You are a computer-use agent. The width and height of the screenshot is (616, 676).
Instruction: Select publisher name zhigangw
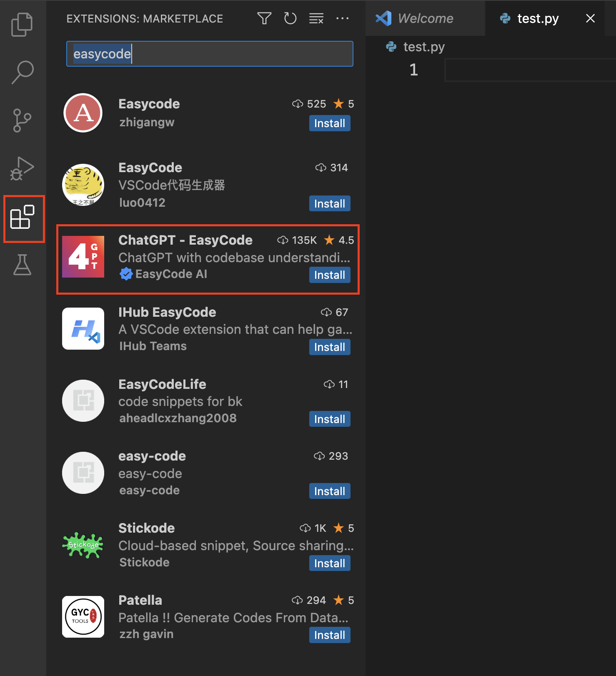click(147, 122)
